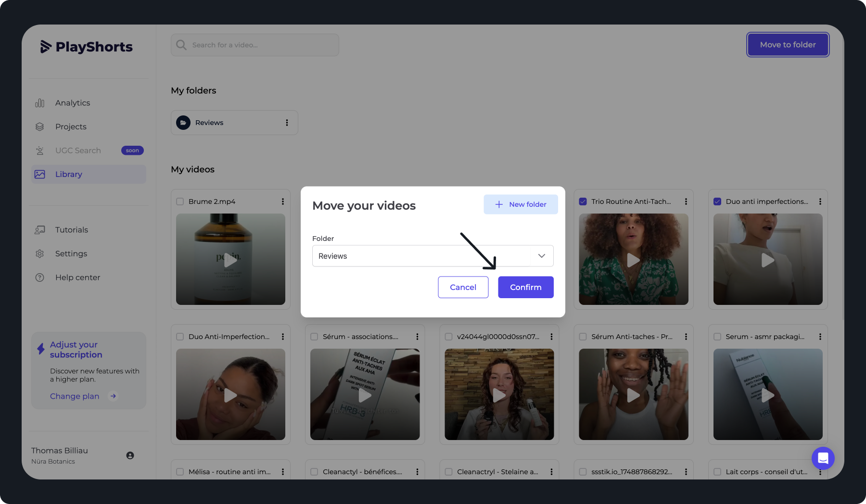The width and height of the screenshot is (866, 504).
Task: Check the Mélisa - routine video
Action: tap(180, 472)
